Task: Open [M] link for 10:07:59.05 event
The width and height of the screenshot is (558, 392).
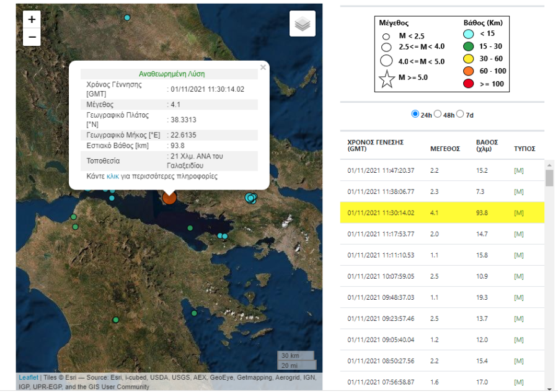Action: 518,276
